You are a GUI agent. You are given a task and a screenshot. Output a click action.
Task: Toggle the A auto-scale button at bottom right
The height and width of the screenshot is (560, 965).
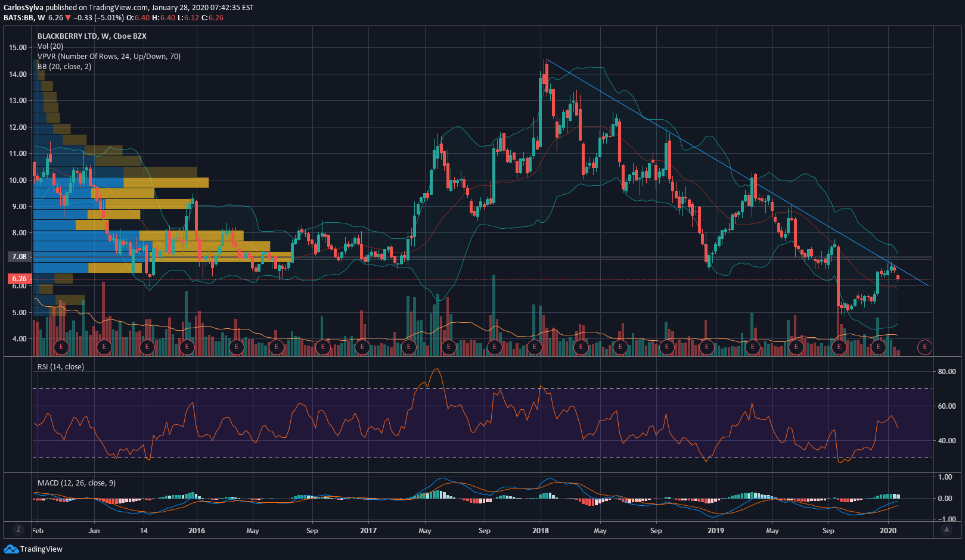(x=946, y=530)
